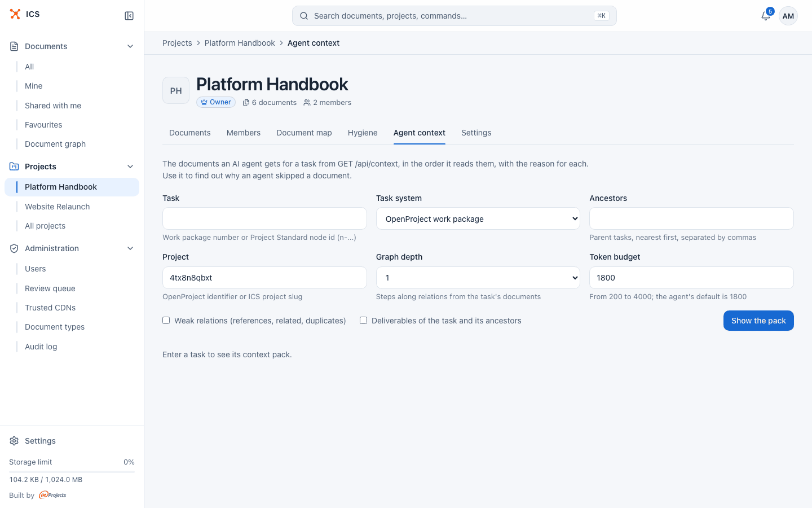Collapse the Administration sidebar section
The image size is (812, 508).
pyautogui.click(x=130, y=248)
